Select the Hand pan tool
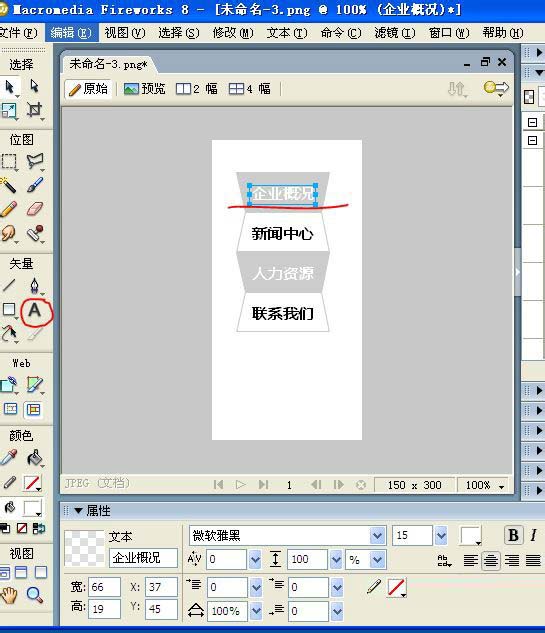 [x=8, y=595]
